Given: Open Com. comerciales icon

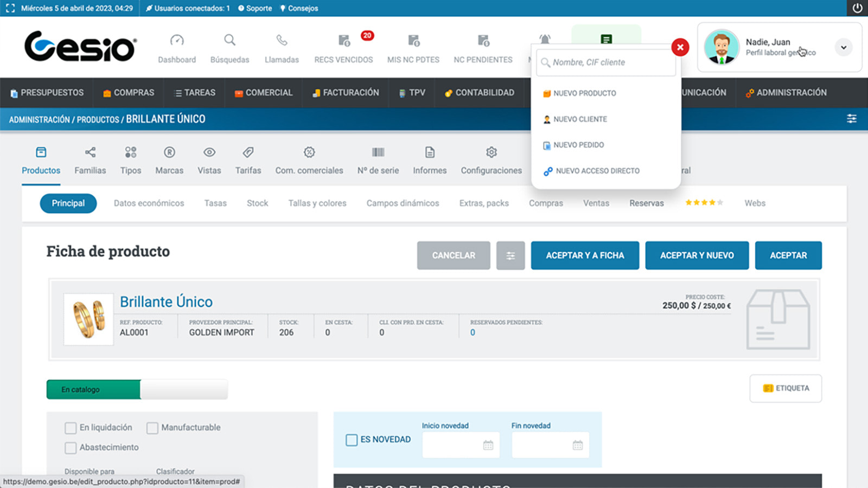Looking at the screenshot, I should pos(309,152).
